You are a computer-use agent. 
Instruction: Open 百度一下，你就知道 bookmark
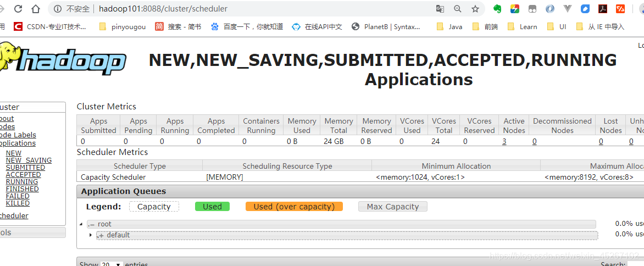247,27
